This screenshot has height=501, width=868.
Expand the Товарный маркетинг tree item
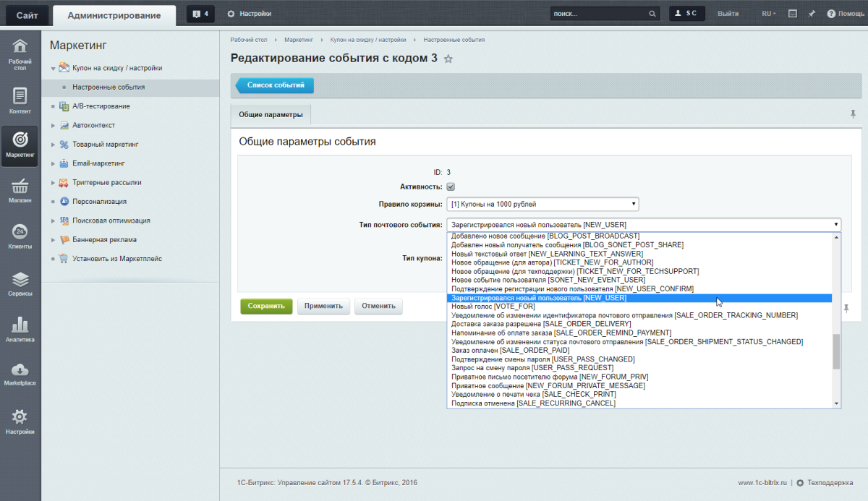click(x=54, y=145)
